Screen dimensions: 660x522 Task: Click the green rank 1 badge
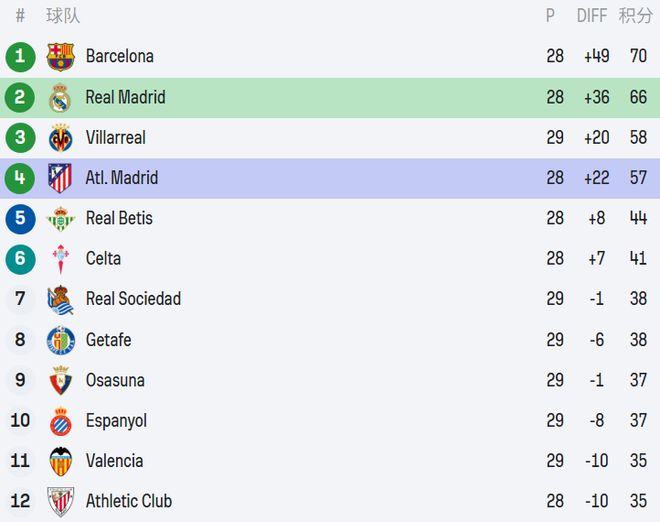tap(20, 56)
